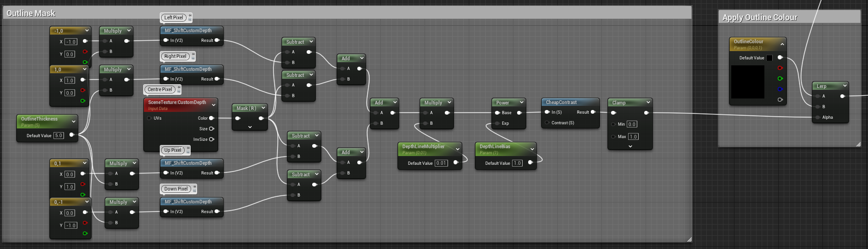Open the chevron on DepthLineBias parameter node
Viewport: 868px width, 249px height.
(532, 149)
